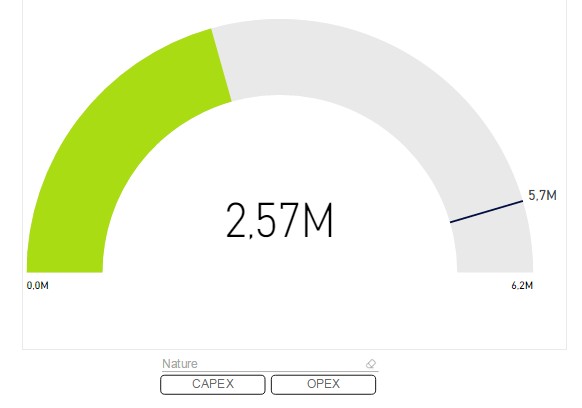This screenshot has width=582, height=408.
Task: Click the 0,0M minimum label
Action: 37,285
